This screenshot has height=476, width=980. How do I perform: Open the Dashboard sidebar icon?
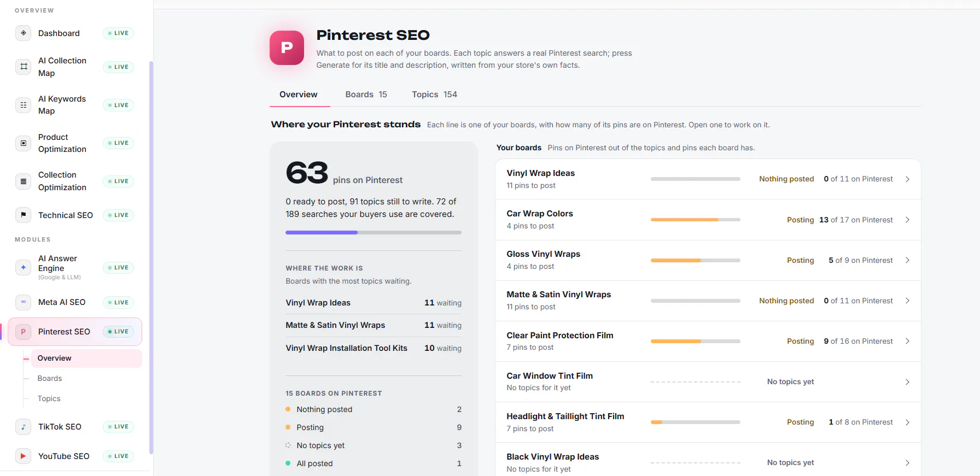pyautogui.click(x=23, y=33)
